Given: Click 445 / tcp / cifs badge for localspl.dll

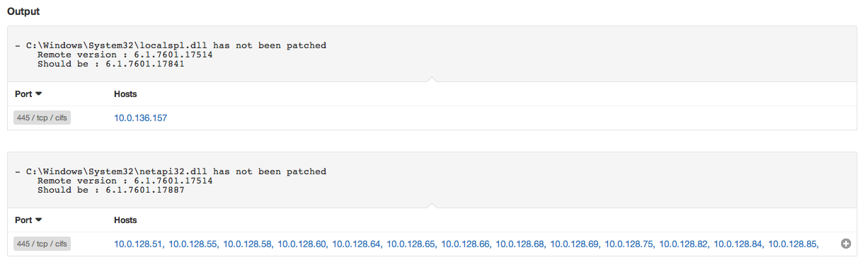Looking at the screenshot, I should tap(42, 118).
